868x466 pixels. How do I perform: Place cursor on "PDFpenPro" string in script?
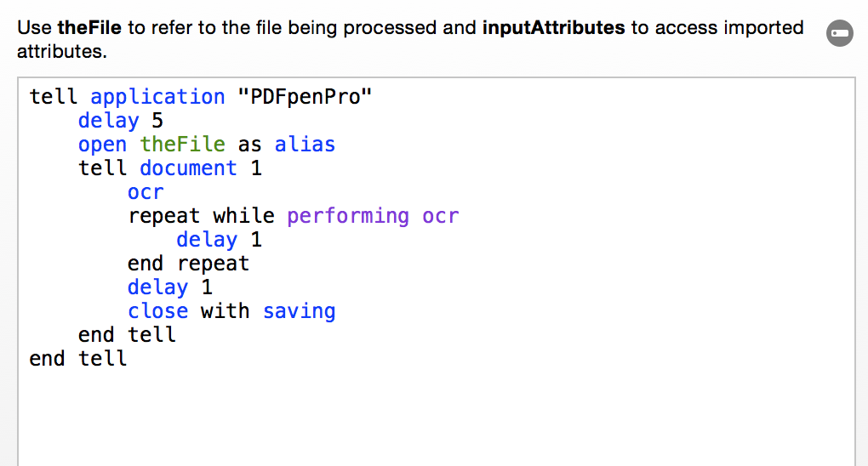click(x=305, y=97)
